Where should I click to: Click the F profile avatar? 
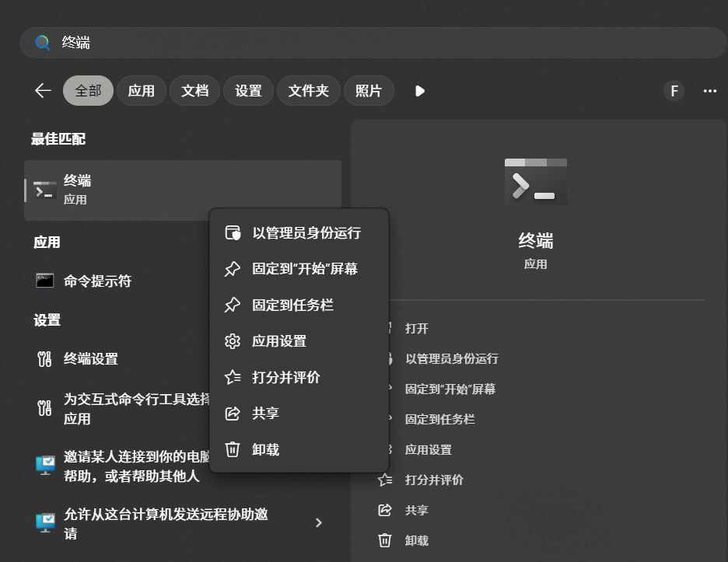674,91
